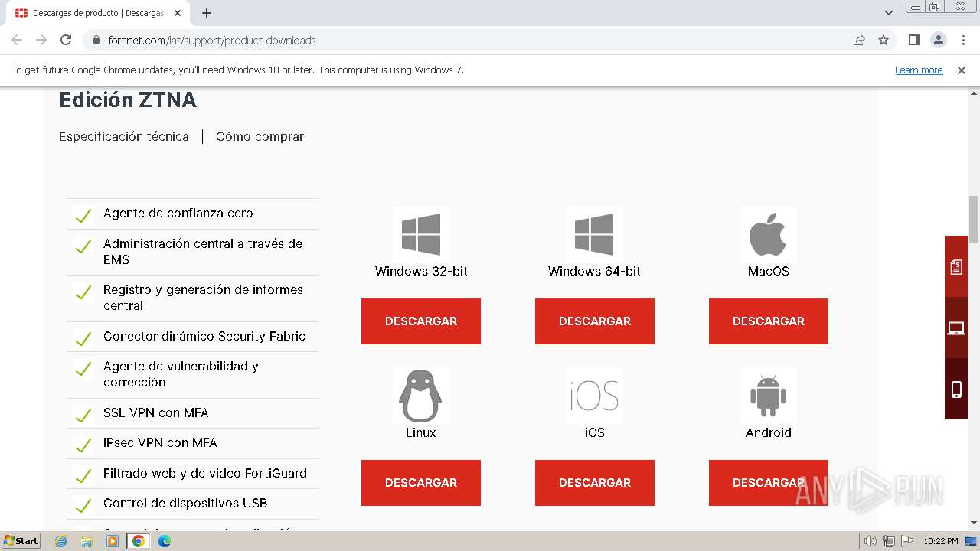Click the Windows 32-bit logo icon
Image resolution: width=980 pixels, height=551 pixels.
pyautogui.click(x=421, y=234)
